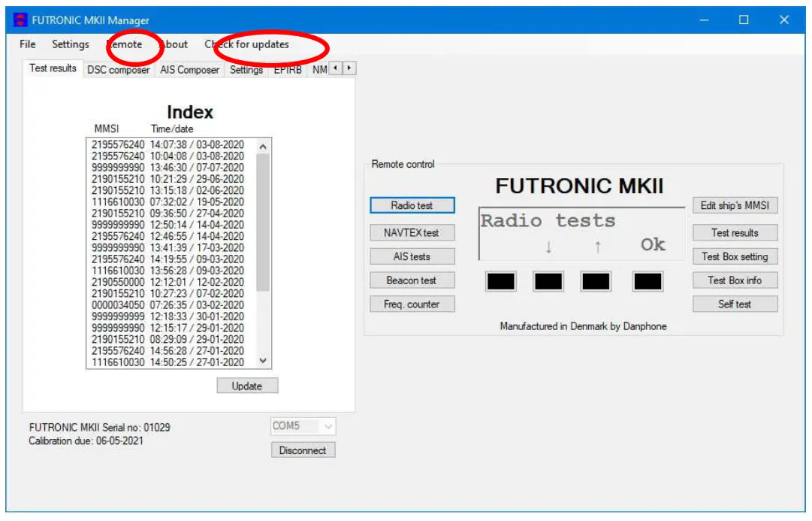Click Edit ship's MMSI

tap(735, 204)
